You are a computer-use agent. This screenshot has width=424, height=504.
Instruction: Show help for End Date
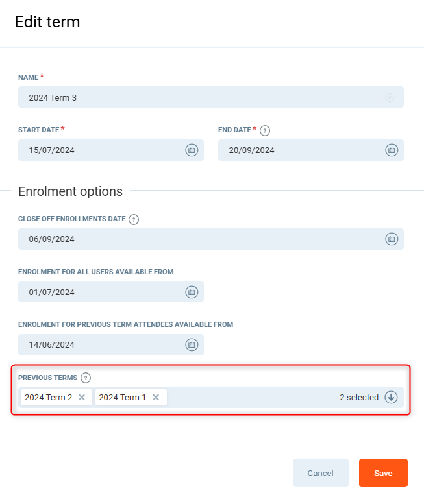[265, 130]
